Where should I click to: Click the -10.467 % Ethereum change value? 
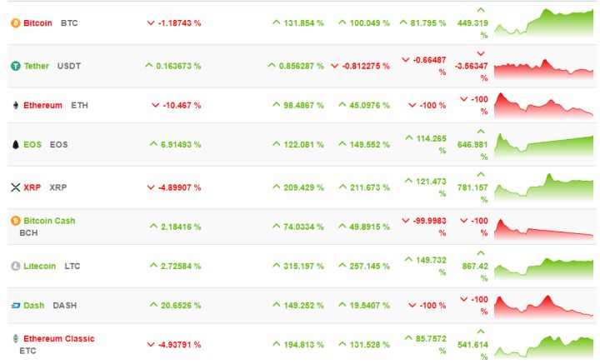click(179, 106)
